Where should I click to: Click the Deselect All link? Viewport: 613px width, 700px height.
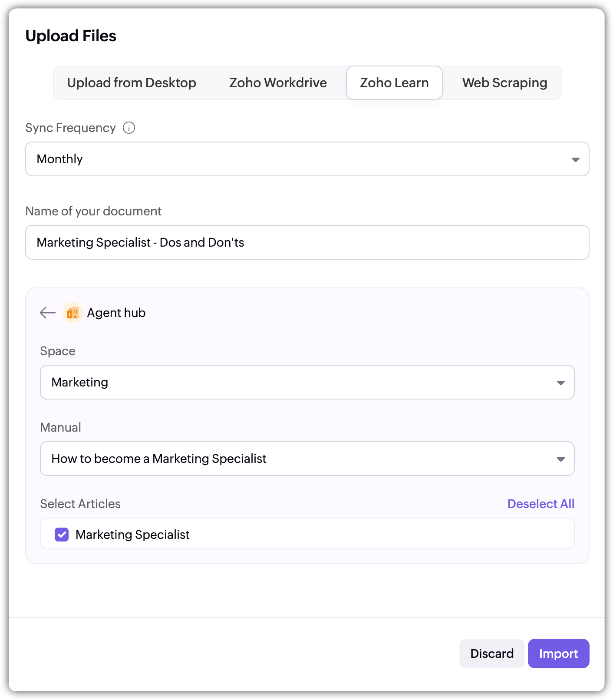pos(540,504)
